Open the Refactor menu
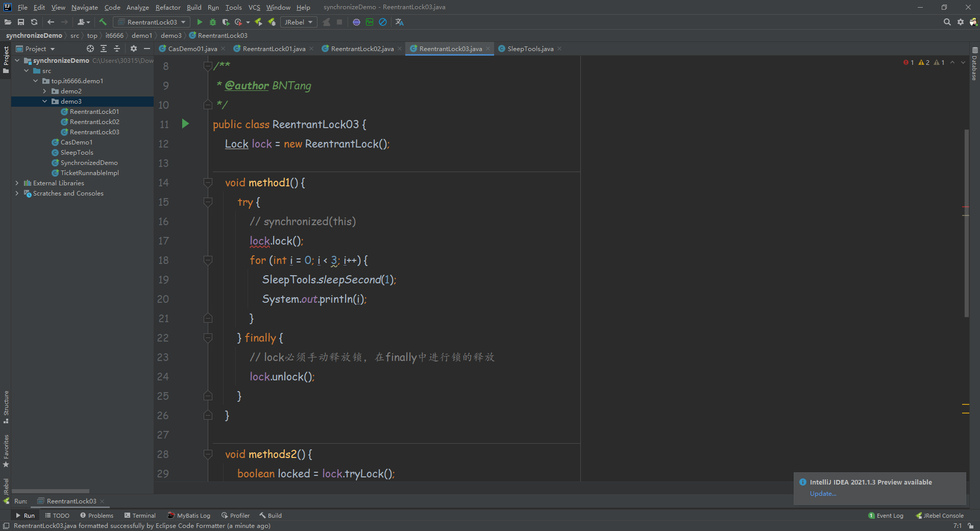The image size is (980, 531). 168,7
